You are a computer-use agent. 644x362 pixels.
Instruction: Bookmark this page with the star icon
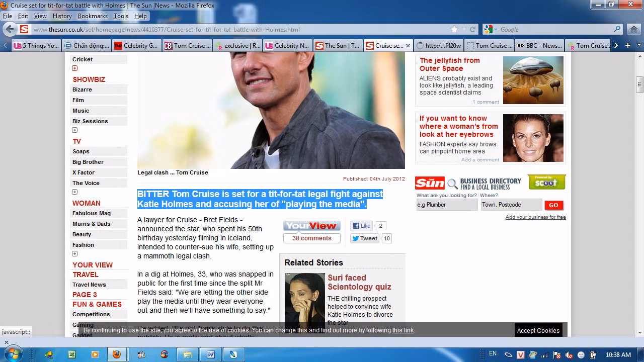pos(454,29)
